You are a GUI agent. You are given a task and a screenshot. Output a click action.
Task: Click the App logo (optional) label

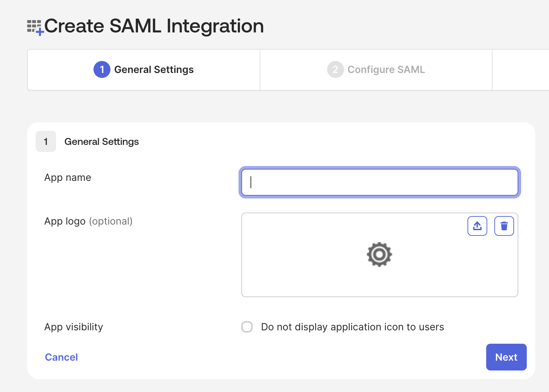(88, 221)
